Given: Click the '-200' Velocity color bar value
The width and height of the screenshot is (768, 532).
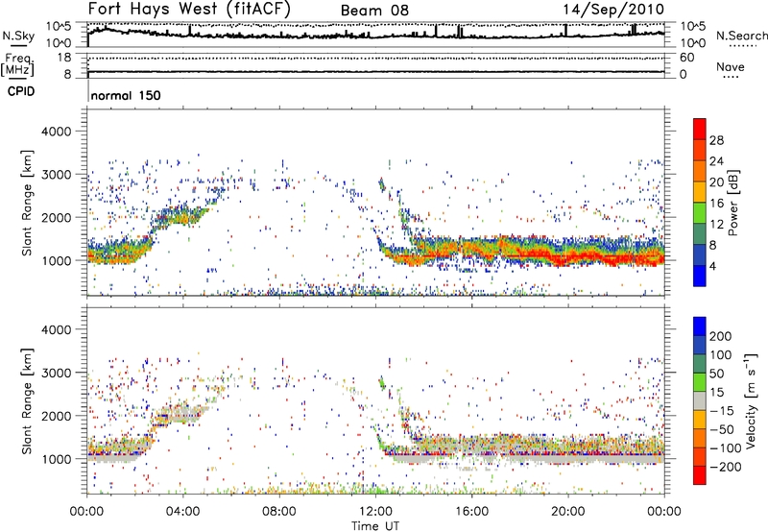Looking at the screenshot, I should [x=725, y=467].
